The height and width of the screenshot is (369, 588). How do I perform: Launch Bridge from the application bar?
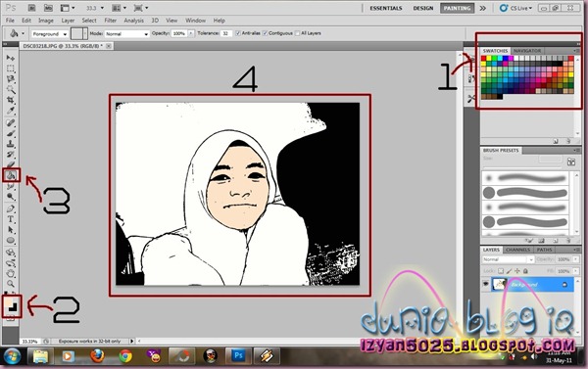[32, 8]
